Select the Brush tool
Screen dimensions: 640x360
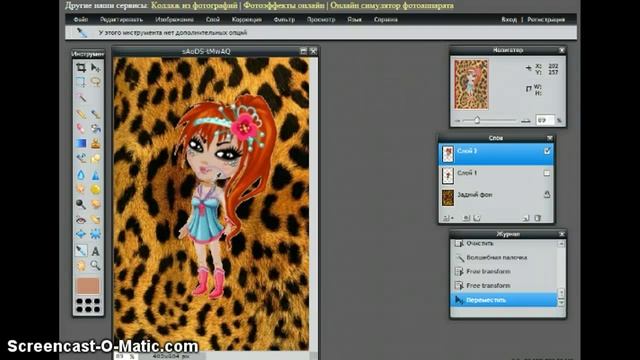point(96,114)
